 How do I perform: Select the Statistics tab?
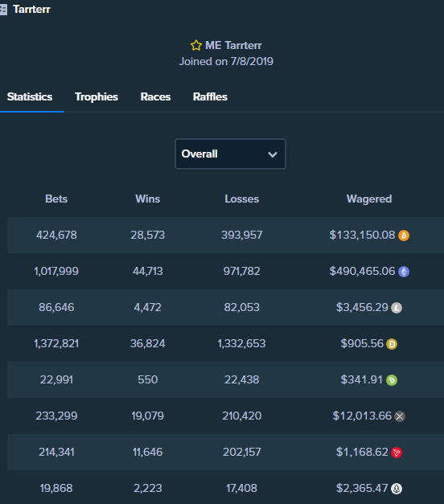tap(30, 96)
